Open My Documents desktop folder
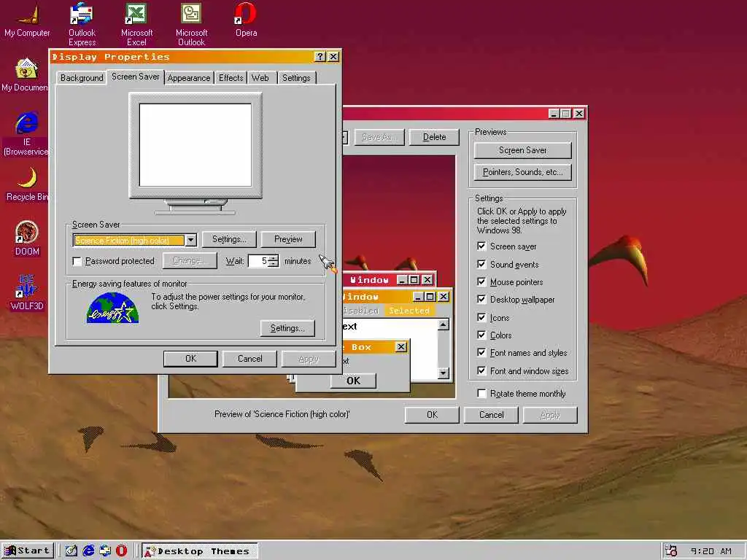747x560 pixels. coord(25,75)
